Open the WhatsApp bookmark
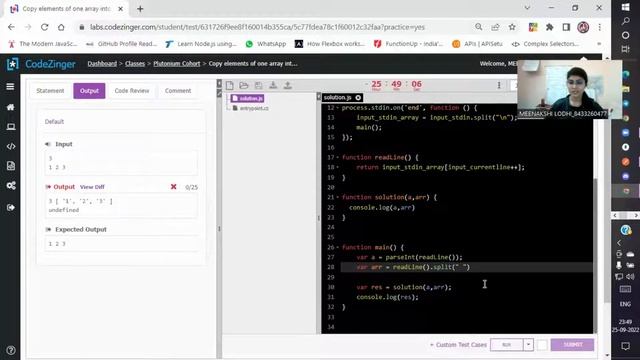 click(x=266, y=44)
